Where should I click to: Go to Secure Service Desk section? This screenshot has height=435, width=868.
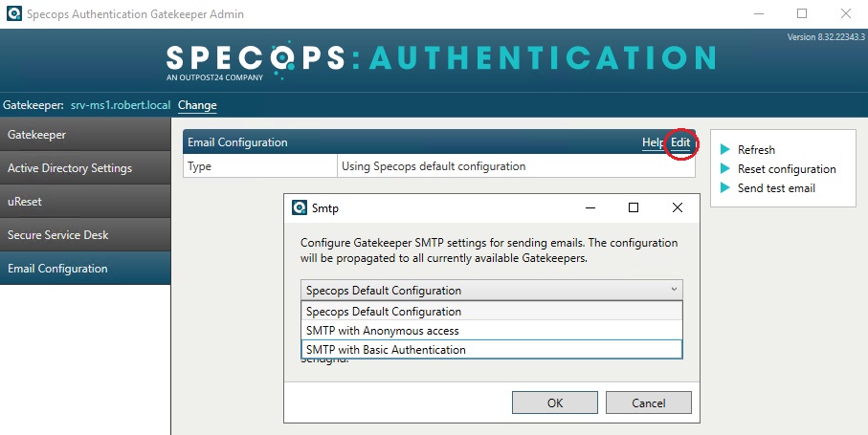tap(85, 235)
